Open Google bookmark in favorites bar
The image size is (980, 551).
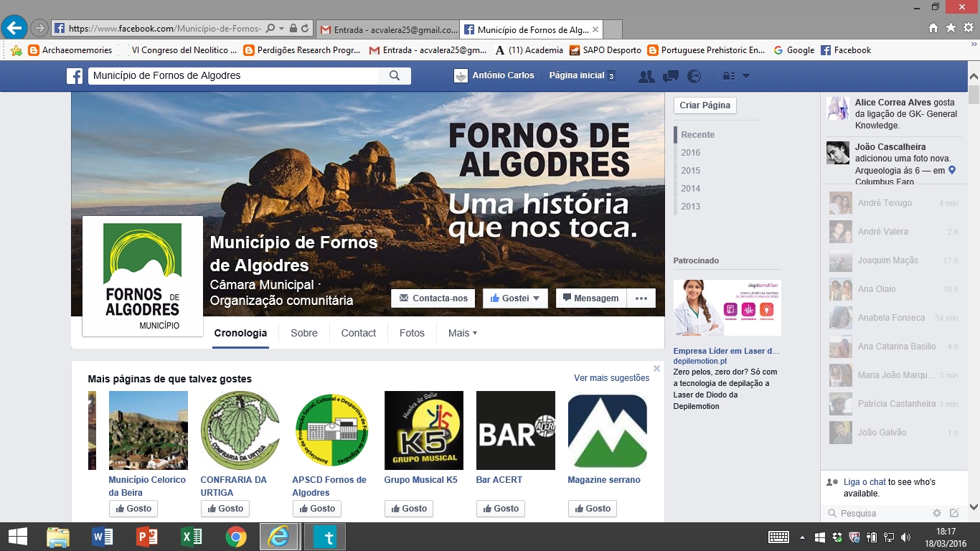pos(793,50)
